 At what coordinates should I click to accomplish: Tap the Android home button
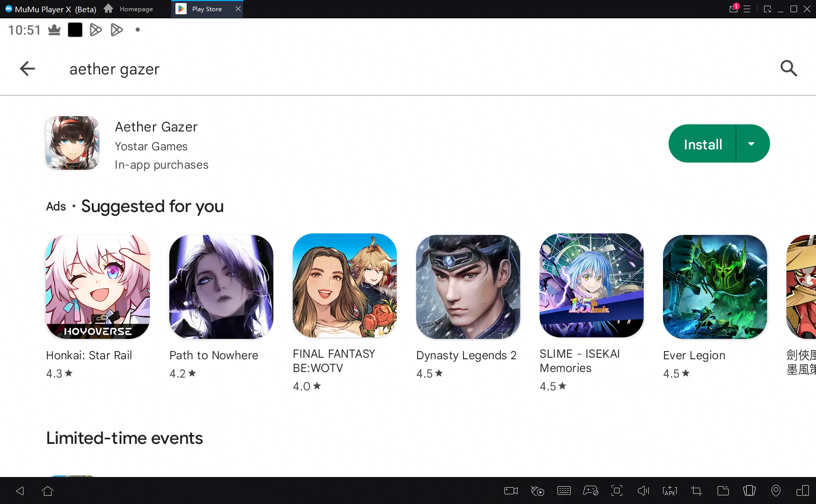coord(48,491)
